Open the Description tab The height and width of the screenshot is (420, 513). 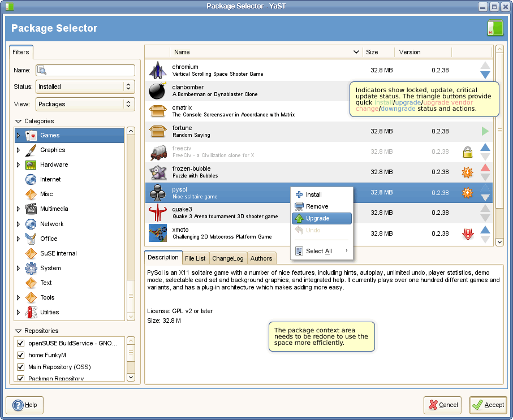[x=163, y=257]
